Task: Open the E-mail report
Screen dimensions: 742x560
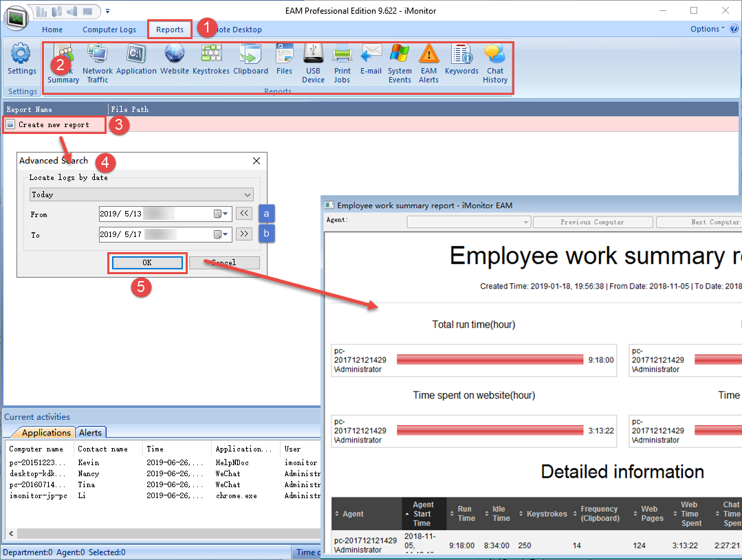Action: pyautogui.click(x=371, y=60)
